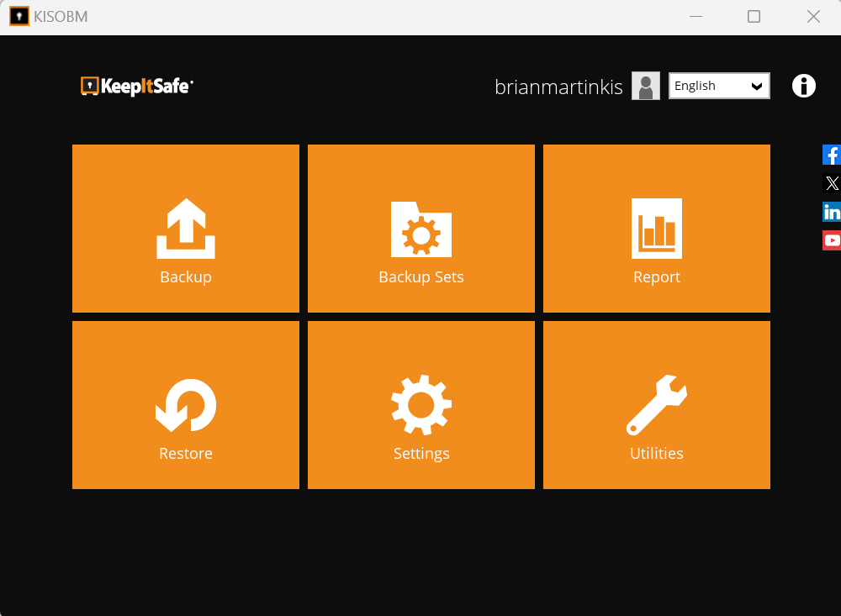The height and width of the screenshot is (616, 841).
Task: Visit the Facebook page icon
Action: [x=832, y=155]
